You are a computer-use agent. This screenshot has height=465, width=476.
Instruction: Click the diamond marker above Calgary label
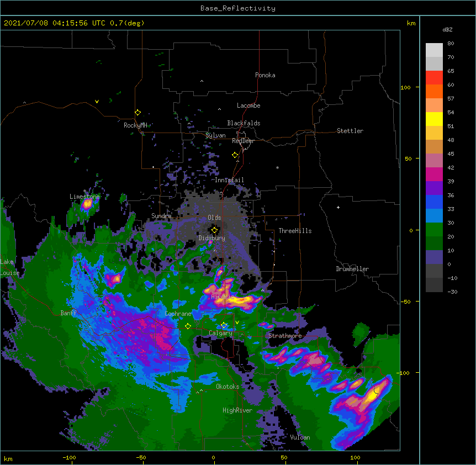point(224,325)
